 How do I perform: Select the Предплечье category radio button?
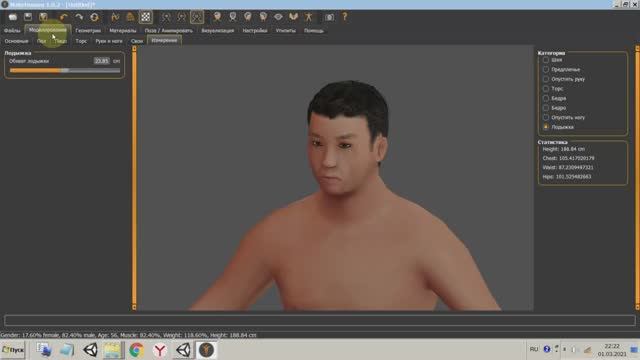546,69
